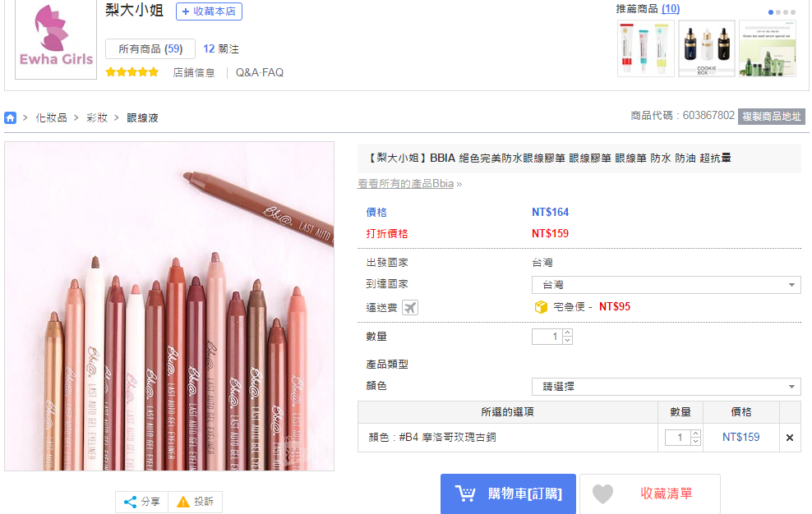Click the yellow package delivery icon
812x514 pixels.
coord(541,307)
